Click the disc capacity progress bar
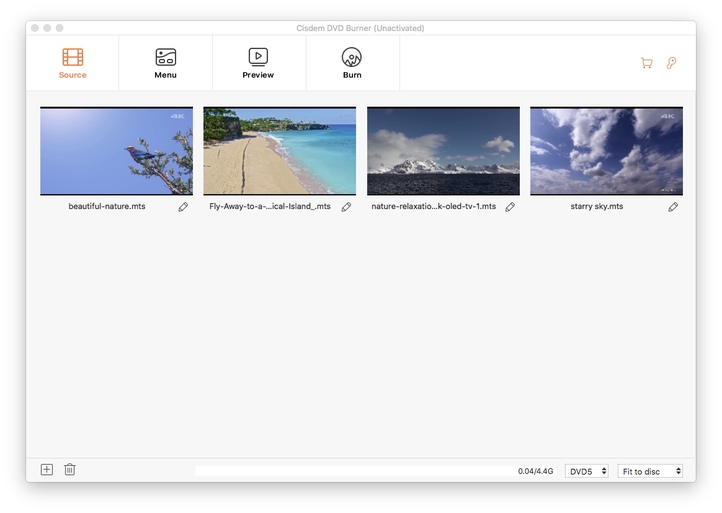 pos(350,470)
